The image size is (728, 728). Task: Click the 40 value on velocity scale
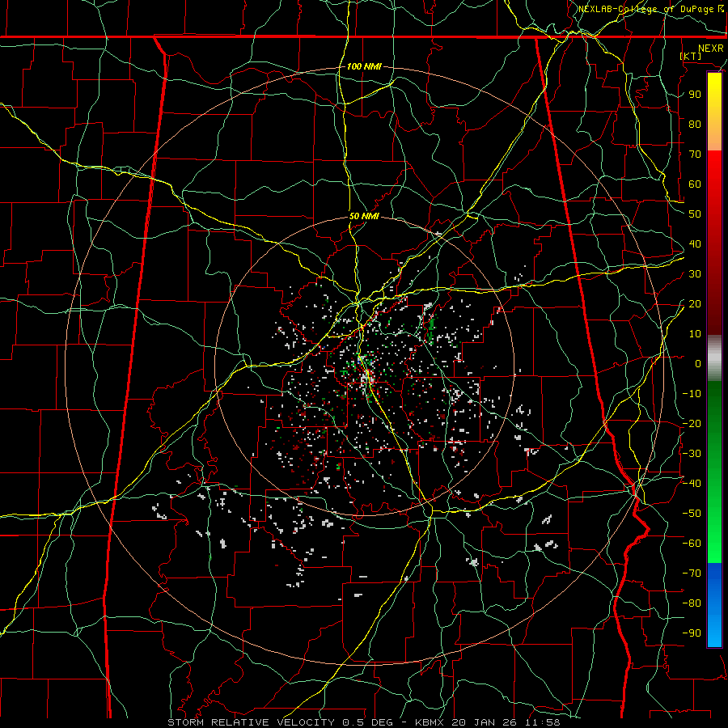coord(695,244)
